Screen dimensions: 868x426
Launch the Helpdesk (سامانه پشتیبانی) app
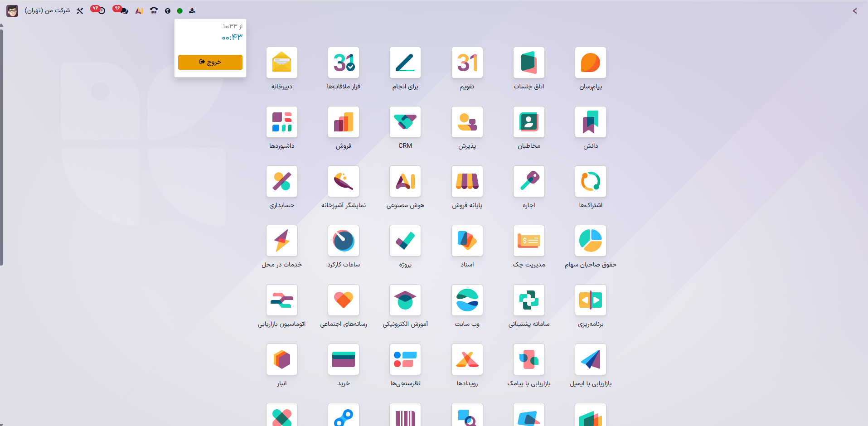coord(529,300)
